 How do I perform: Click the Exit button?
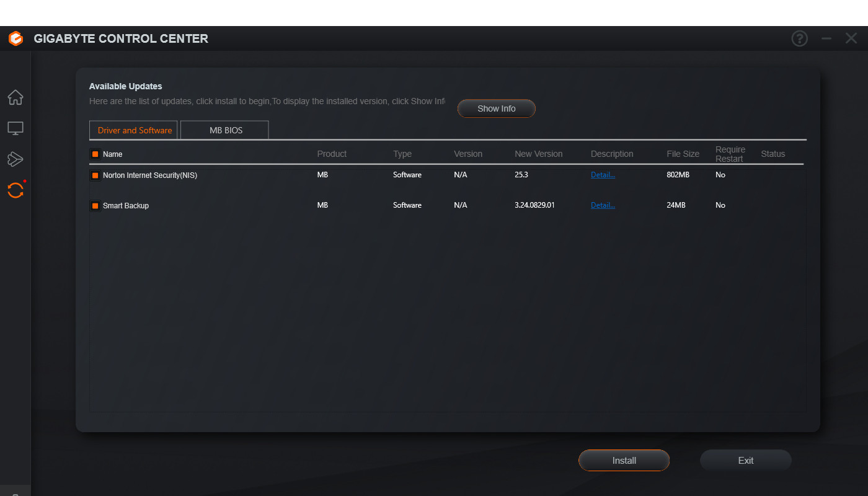point(746,461)
